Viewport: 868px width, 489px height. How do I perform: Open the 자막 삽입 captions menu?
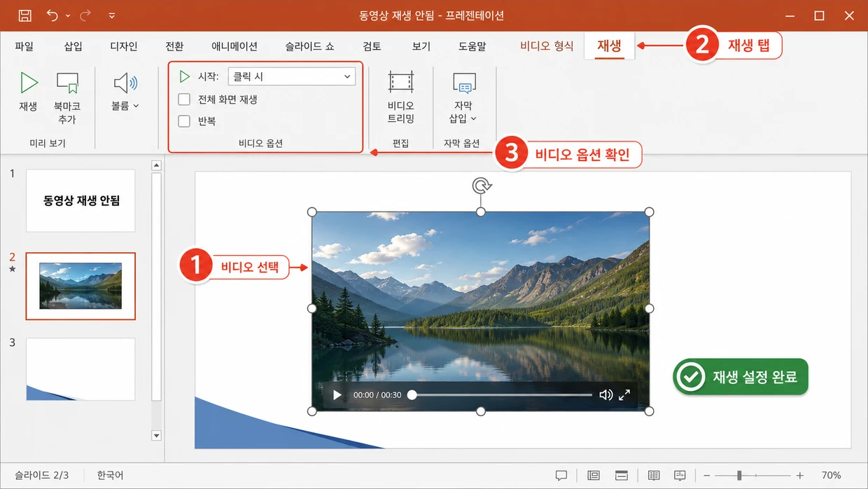coord(464,97)
